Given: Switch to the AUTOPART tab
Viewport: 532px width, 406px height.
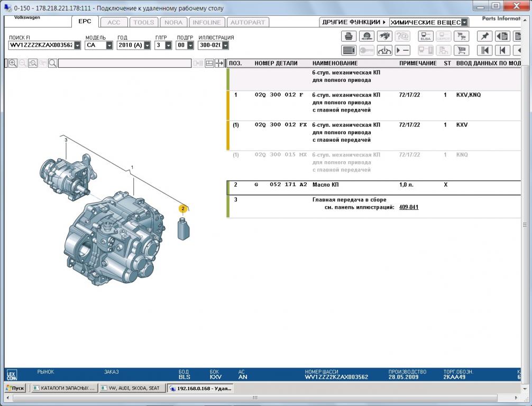Looking at the screenshot, I should (247, 22).
